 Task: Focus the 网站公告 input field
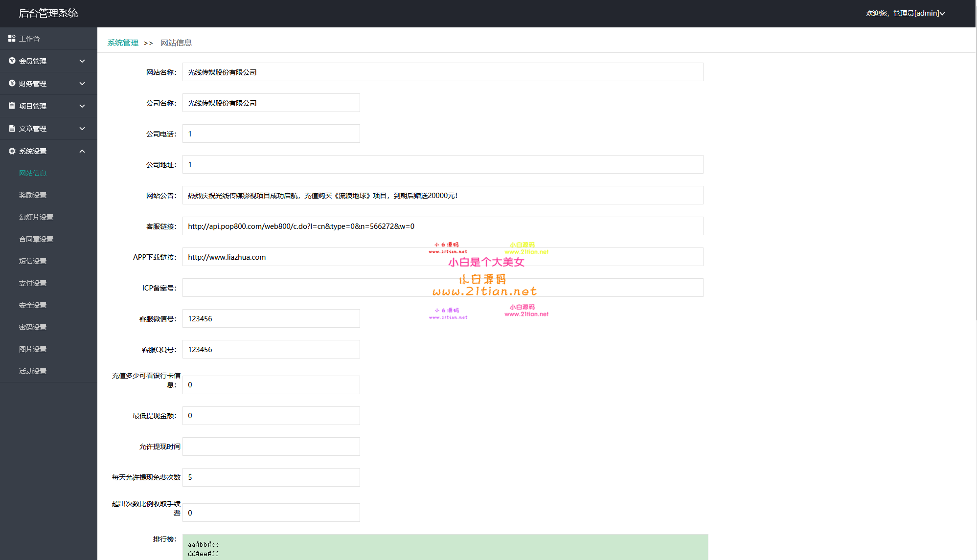(x=443, y=195)
